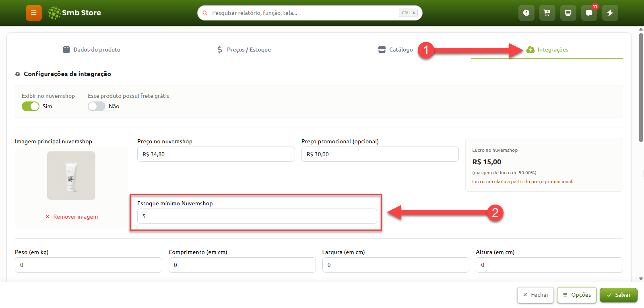Open the shopping cart icon
This screenshot has height=308, width=644.
pyautogui.click(x=547, y=13)
